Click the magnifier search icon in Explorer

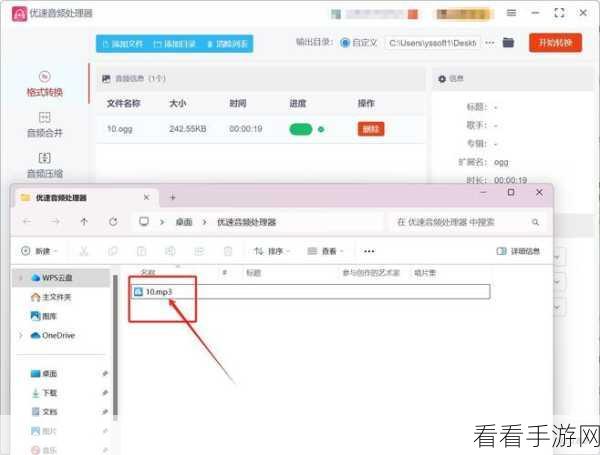535,222
